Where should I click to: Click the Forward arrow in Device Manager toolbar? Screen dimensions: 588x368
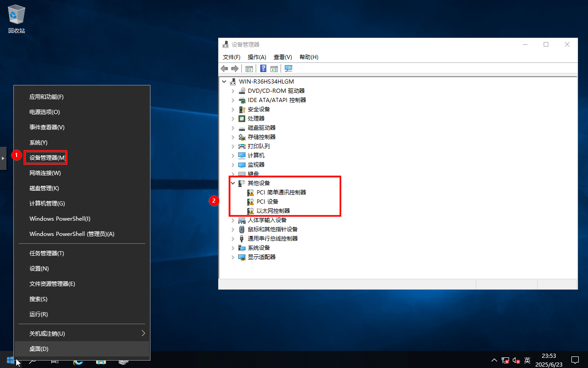click(x=235, y=69)
